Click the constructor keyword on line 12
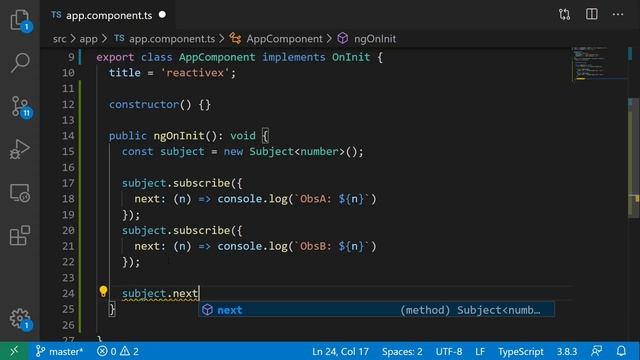640x360 pixels. (144, 104)
